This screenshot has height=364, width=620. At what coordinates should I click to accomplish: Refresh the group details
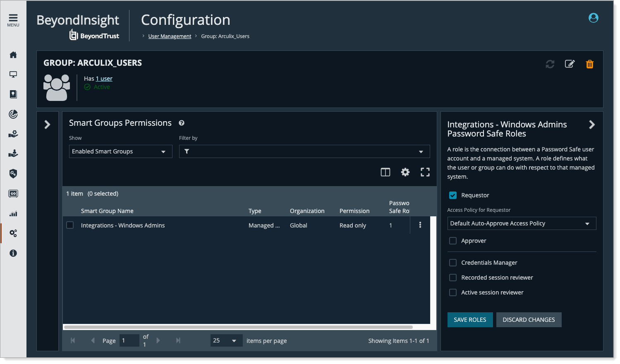point(550,64)
